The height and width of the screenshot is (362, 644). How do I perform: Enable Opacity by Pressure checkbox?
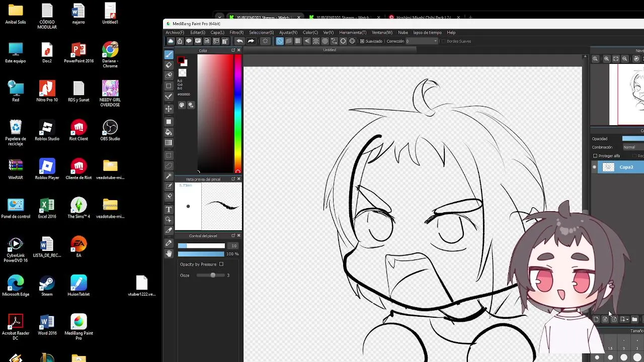point(221,264)
